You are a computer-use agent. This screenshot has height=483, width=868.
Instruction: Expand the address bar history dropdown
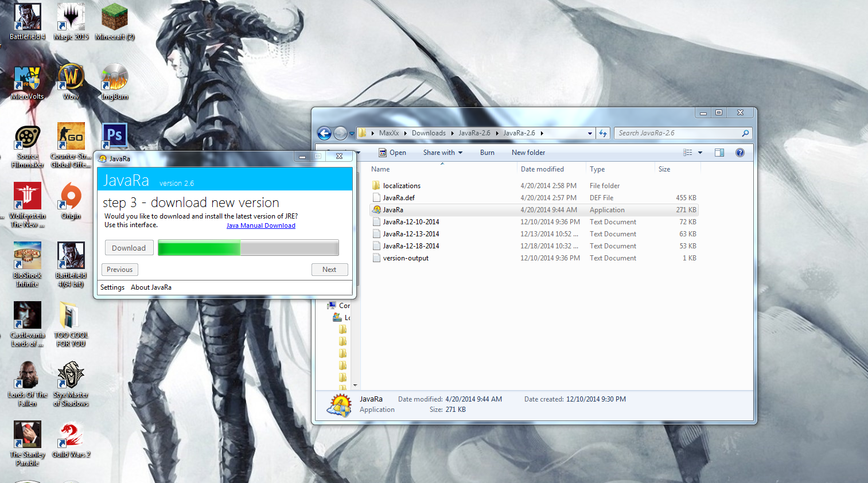(x=590, y=133)
